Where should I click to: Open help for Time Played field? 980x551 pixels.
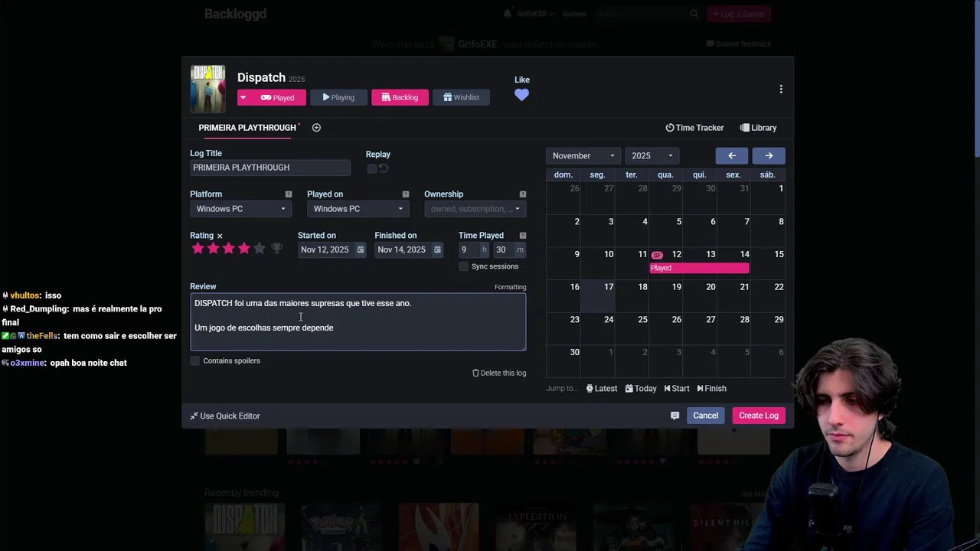pos(523,236)
